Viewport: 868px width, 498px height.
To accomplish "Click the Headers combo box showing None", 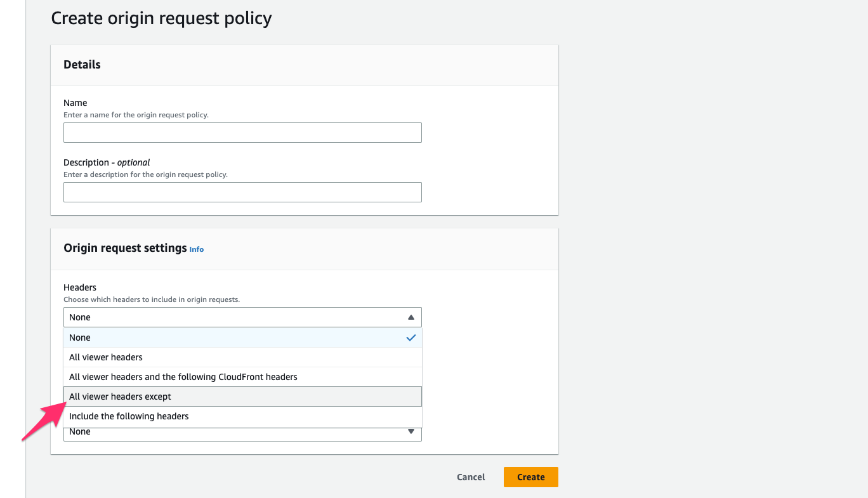I will [x=242, y=317].
